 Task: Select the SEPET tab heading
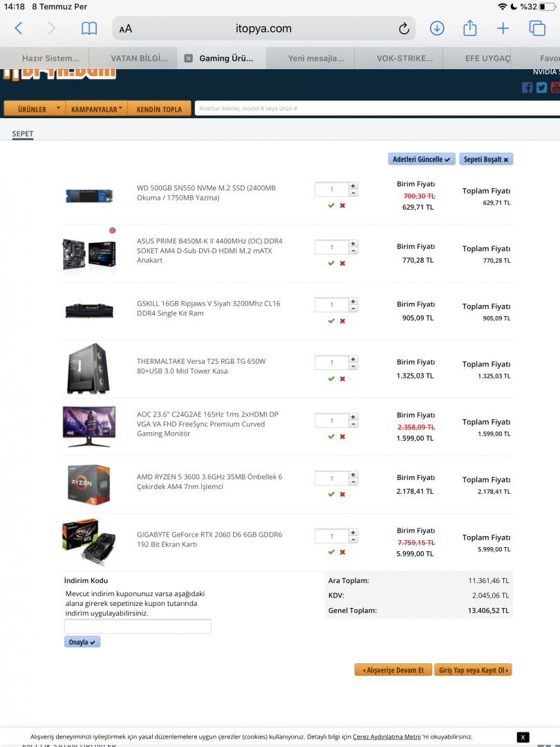click(22, 134)
